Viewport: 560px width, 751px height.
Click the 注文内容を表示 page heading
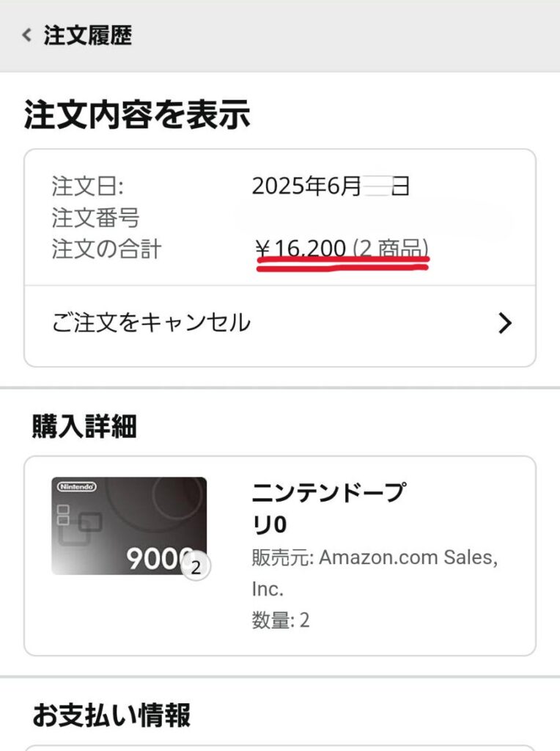click(137, 114)
